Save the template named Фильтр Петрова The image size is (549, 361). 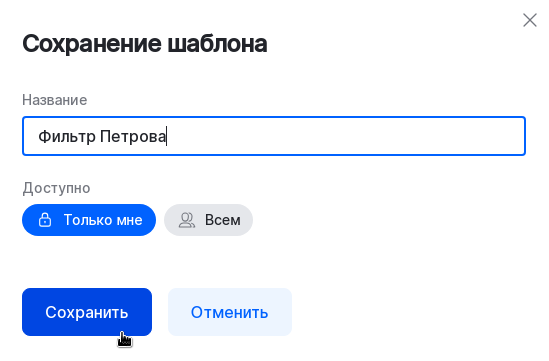tap(87, 312)
